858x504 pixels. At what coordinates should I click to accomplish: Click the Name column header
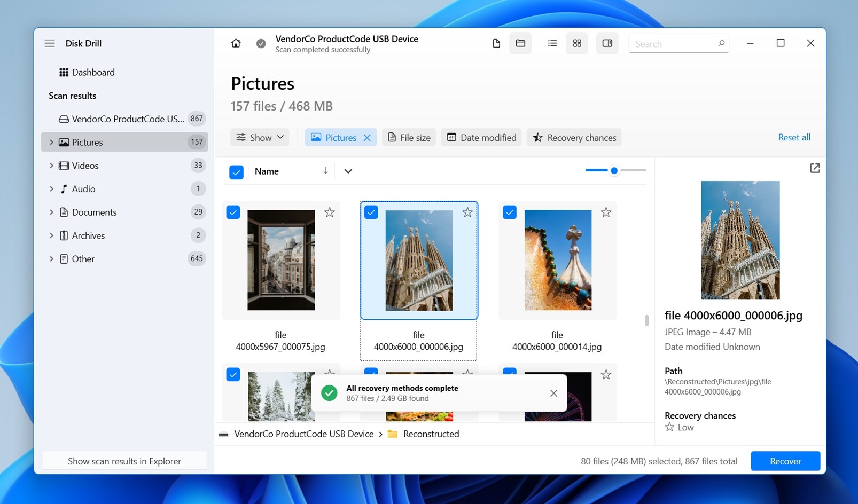point(267,171)
